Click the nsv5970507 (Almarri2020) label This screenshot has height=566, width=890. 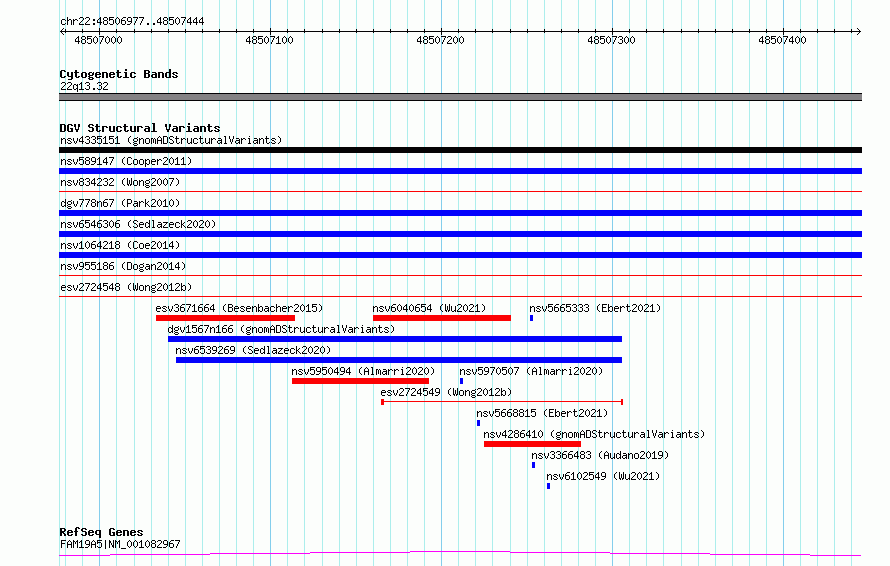(531, 371)
